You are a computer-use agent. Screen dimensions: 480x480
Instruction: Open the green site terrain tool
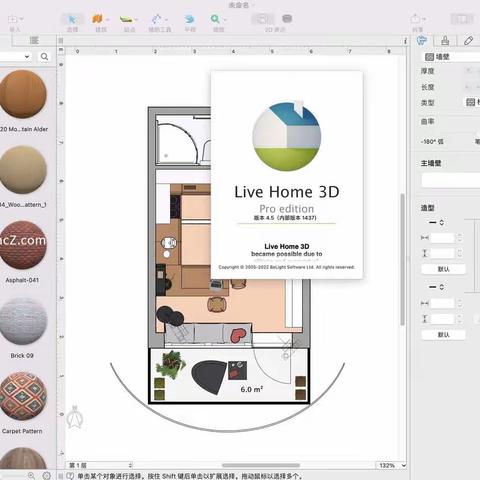126,19
